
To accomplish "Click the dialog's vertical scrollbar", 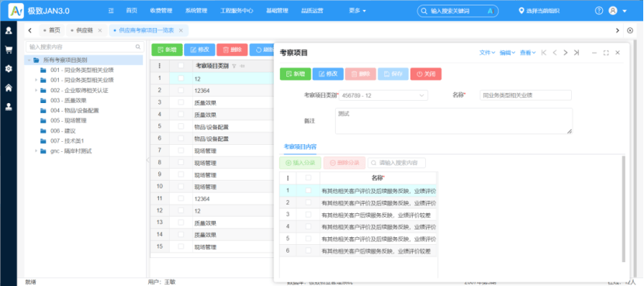I will tap(624, 208).
